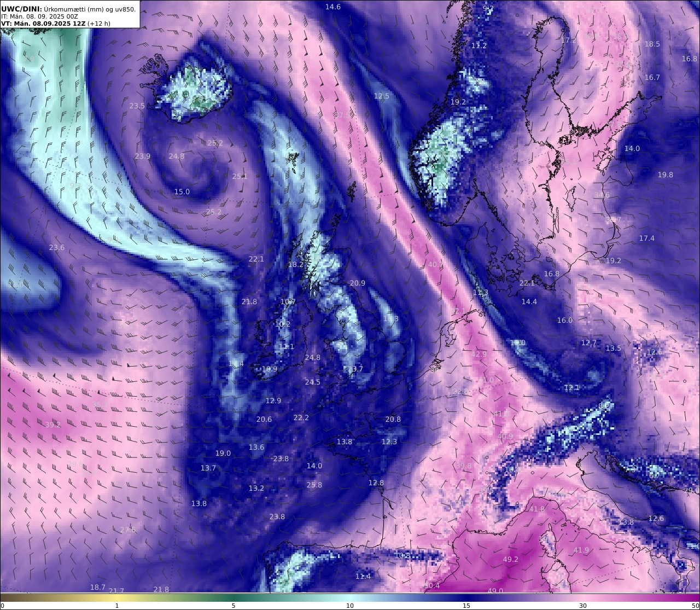
Task: Click map value 20.6
Action: (264, 420)
